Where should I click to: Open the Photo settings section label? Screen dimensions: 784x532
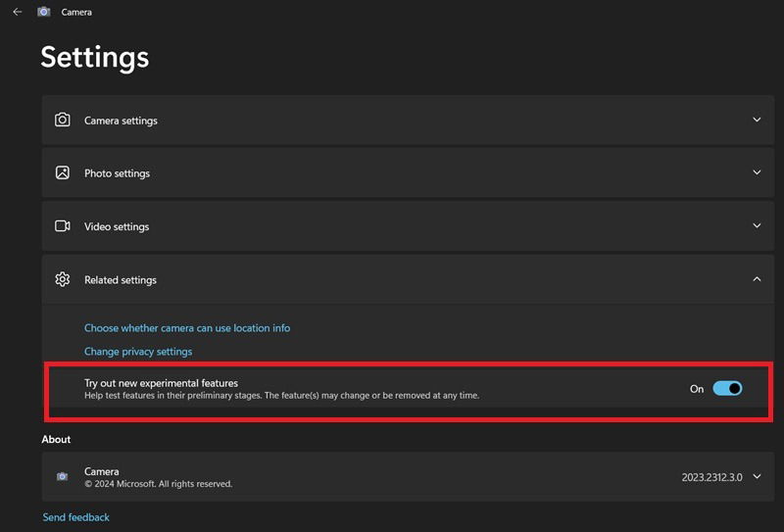(x=117, y=173)
